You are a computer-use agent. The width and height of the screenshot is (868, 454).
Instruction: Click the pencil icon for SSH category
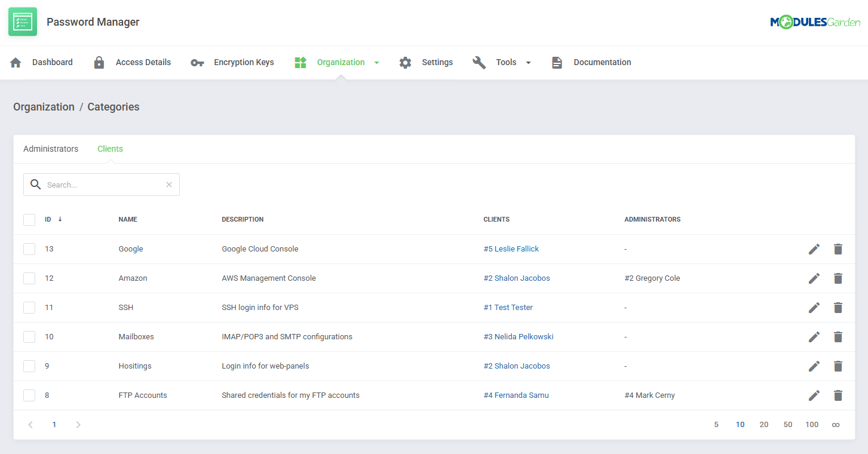pos(814,308)
